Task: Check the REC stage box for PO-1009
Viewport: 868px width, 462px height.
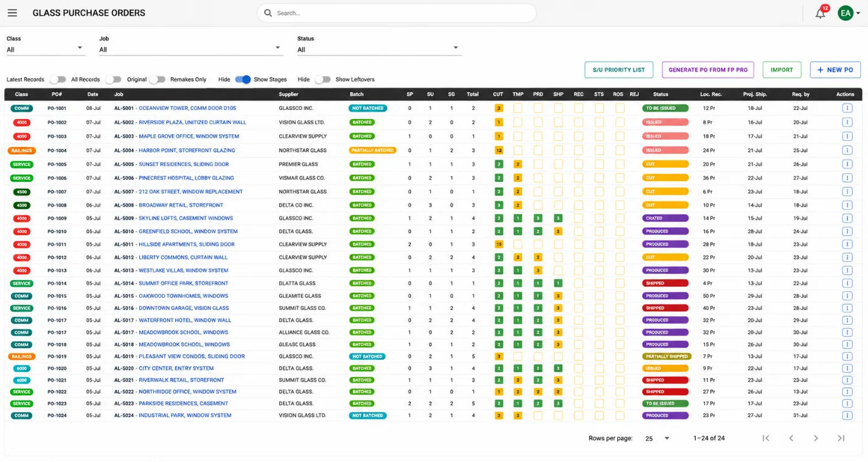Action: click(578, 218)
